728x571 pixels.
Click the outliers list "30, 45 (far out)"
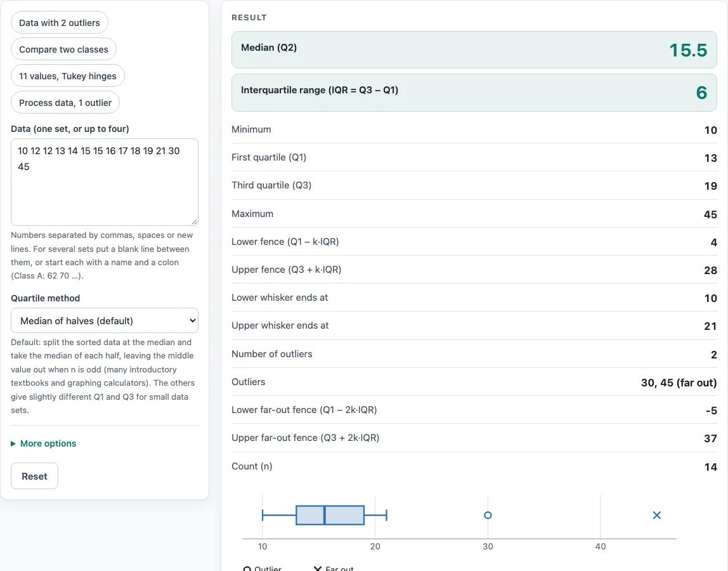(679, 383)
